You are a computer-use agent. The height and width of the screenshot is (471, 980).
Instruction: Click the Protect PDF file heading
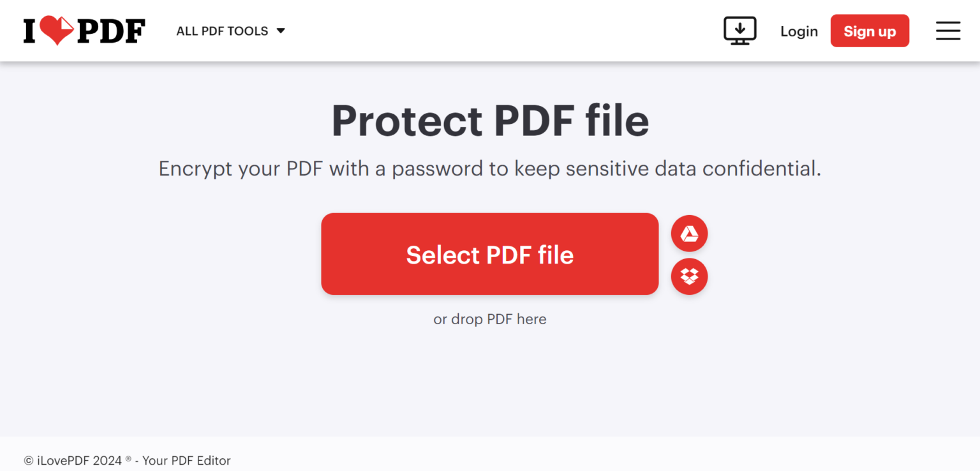click(x=489, y=120)
